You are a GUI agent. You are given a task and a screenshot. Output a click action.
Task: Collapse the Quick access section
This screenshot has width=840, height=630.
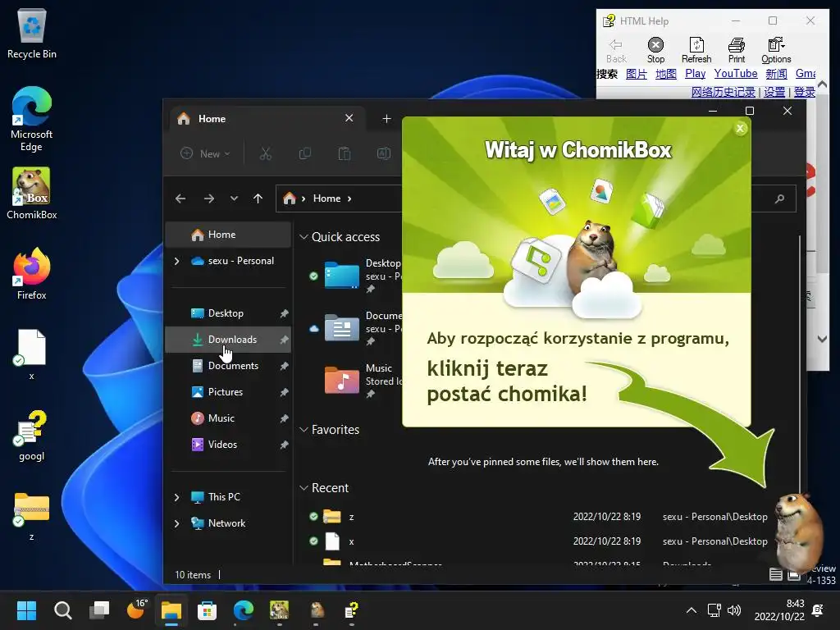tap(304, 237)
